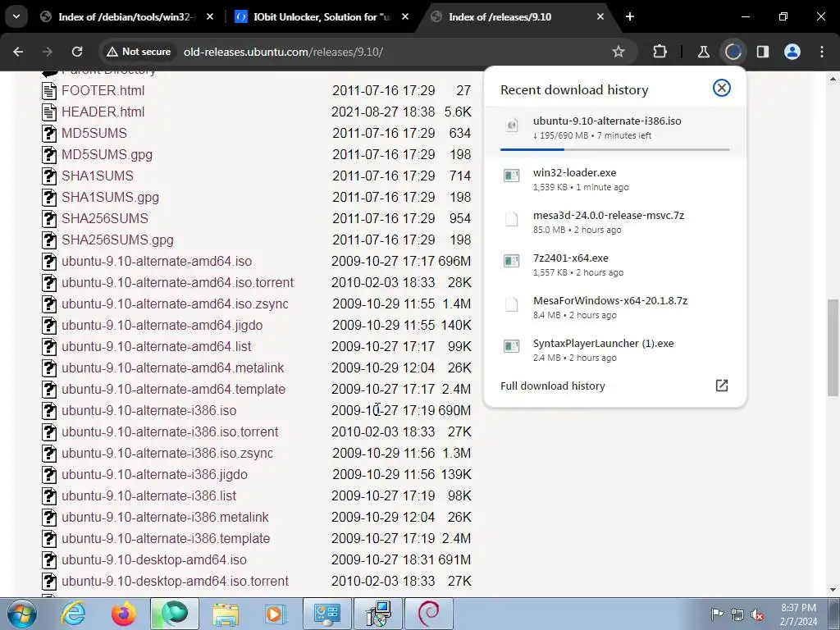840x630 pixels.
Task: Switch to IObit Unlocker tab
Action: [322, 16]
